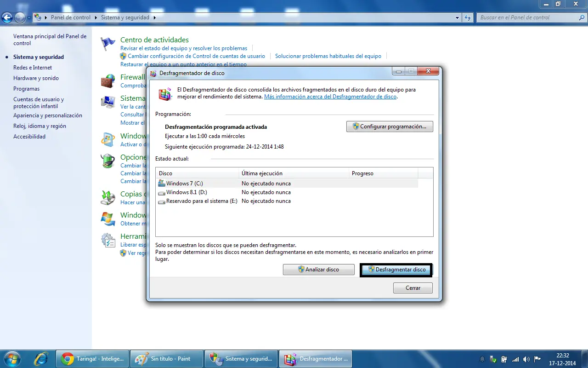Launch Internet Explorer from the taskbar

[41, 358]
